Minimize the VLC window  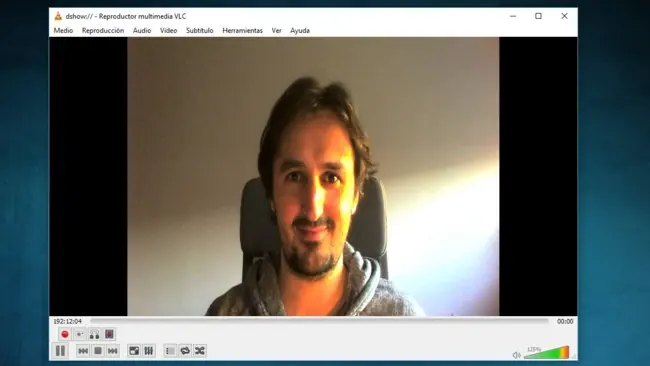(x=513, y=16)
